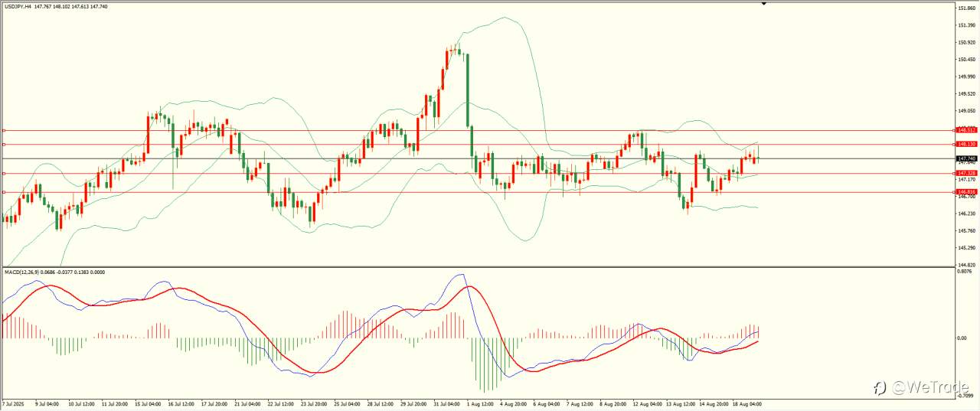
Task: Click the 12 Aug 04:00 time label
Action: pyautogui.click(x=647, y=403)
